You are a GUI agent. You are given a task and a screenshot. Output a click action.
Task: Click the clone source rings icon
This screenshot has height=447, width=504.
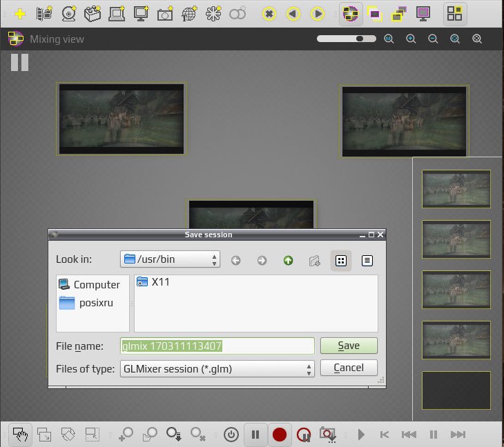(x=238, y=14)
